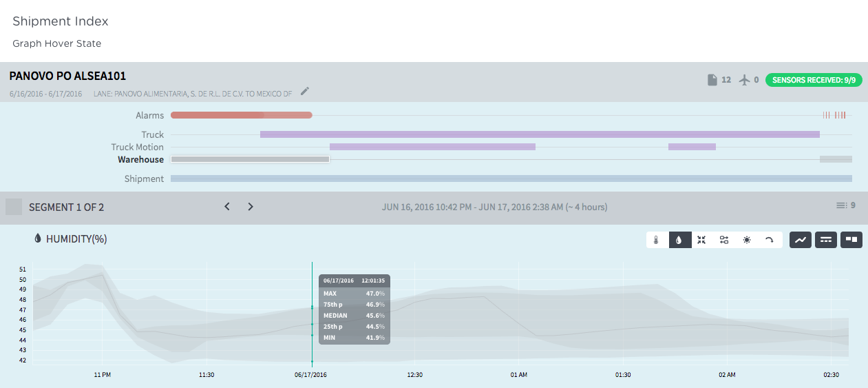
Task: Select the temperature thermometer sensor icon
Action: [x=657, y=240]
